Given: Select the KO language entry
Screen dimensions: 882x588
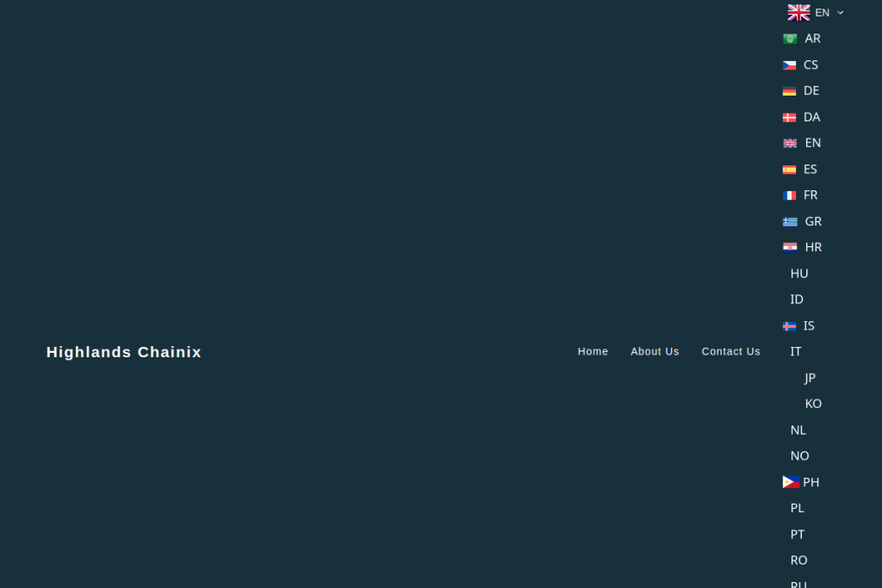Looking at the screenshot, I should 813,404.
